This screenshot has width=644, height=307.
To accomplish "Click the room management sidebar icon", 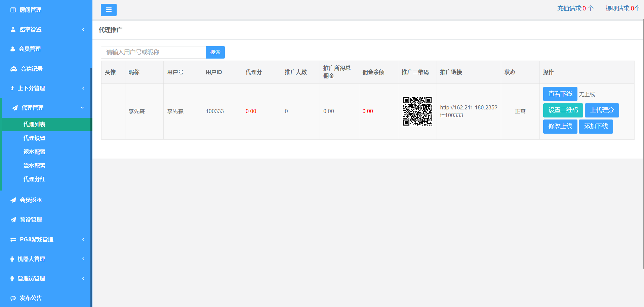I will (13, 10).
